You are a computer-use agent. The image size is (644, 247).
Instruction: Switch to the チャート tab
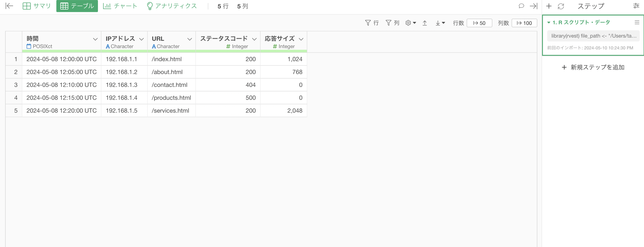coord(120,6)
